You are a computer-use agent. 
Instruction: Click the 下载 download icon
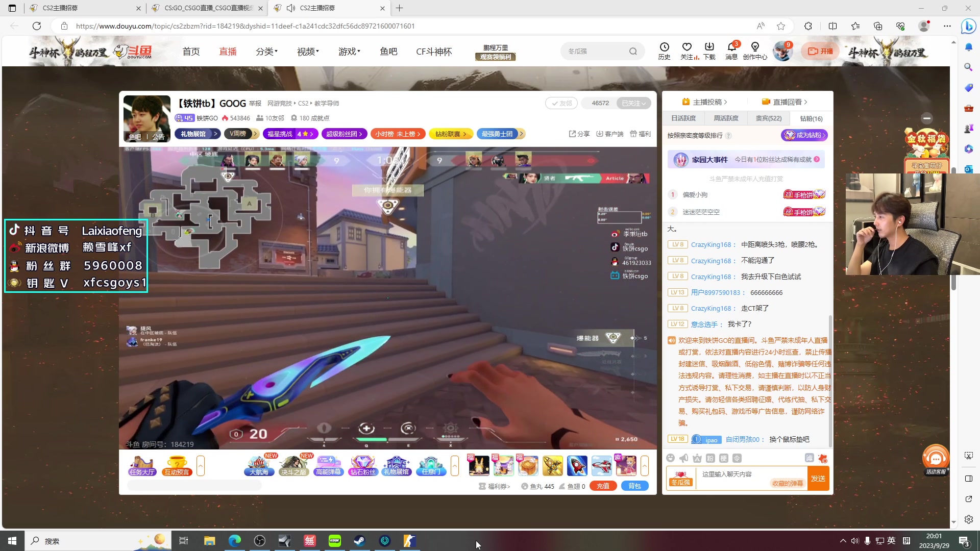pyautogui.click(x=709, y=51)
